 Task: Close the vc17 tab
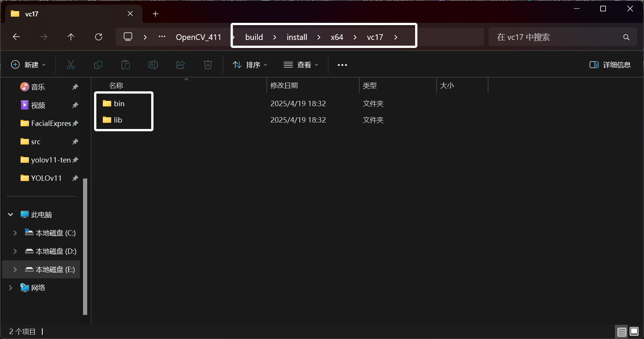[x=130, y=14]
